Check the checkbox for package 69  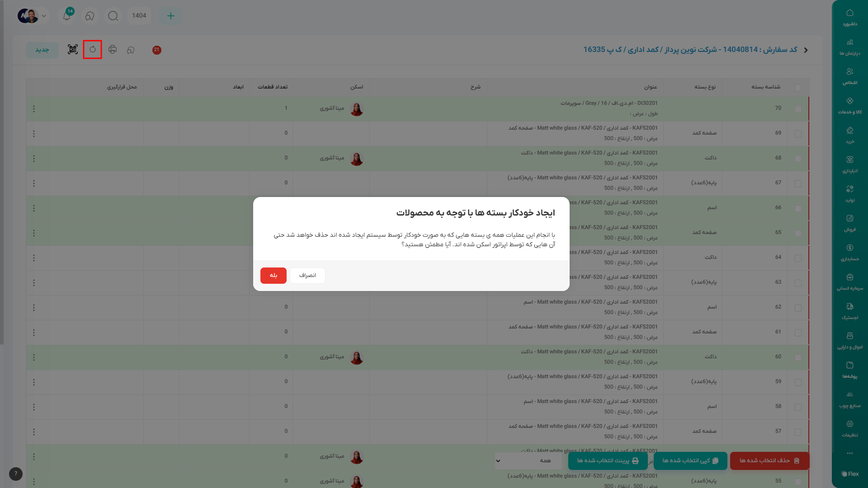pos(798,134)
